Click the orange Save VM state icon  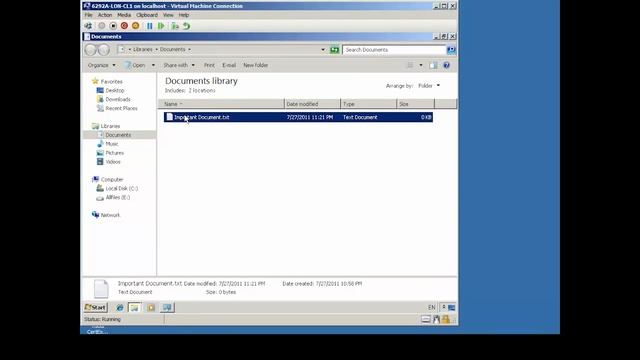(x=136, y=26)
